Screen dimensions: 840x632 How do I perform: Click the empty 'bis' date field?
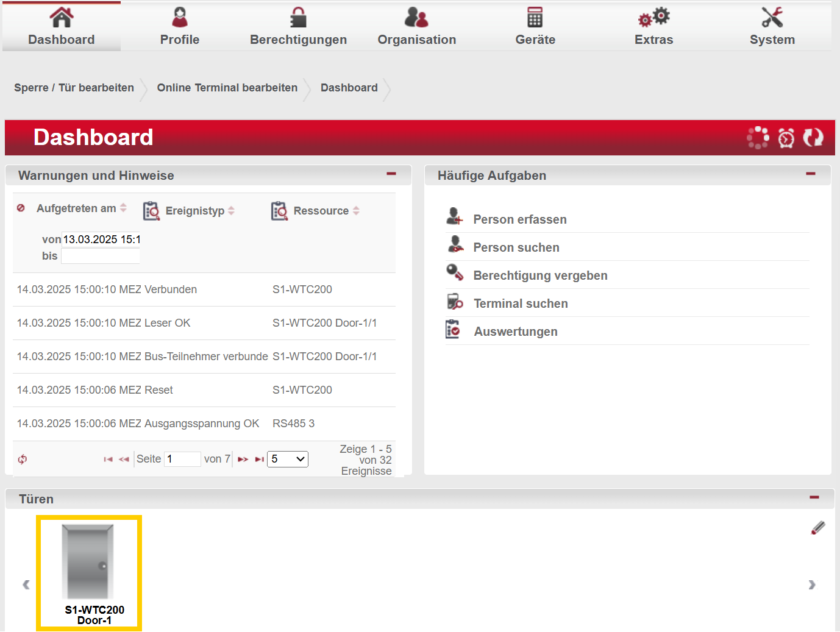click(101, 257)
